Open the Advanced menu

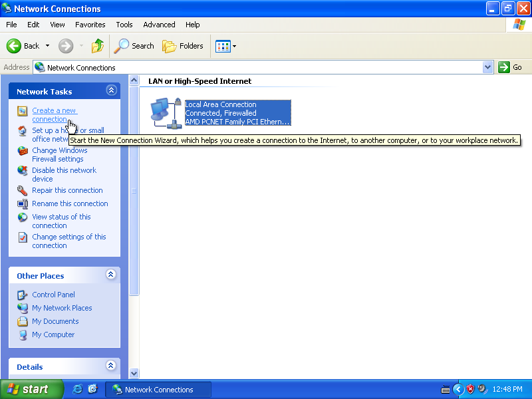point(159,25)
